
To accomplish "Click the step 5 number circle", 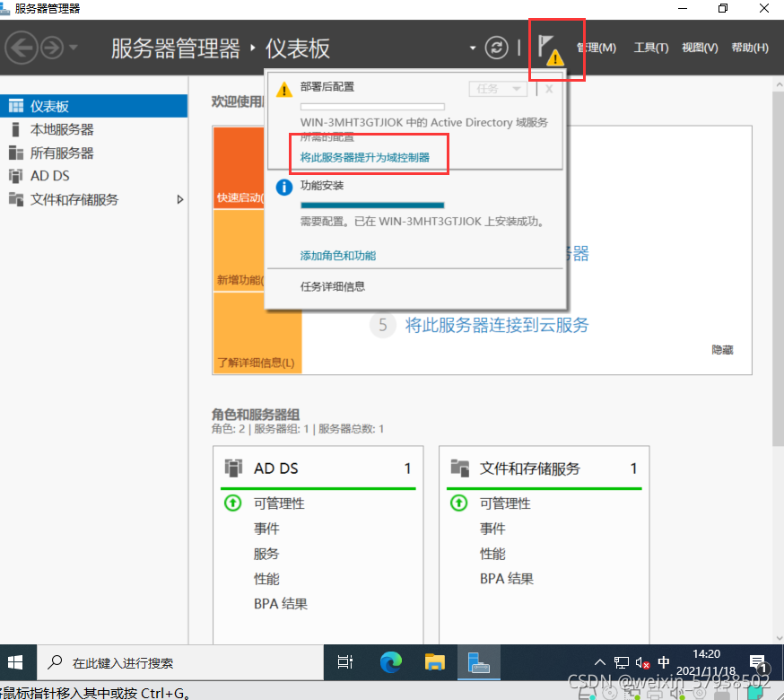I will pos(382,325).
